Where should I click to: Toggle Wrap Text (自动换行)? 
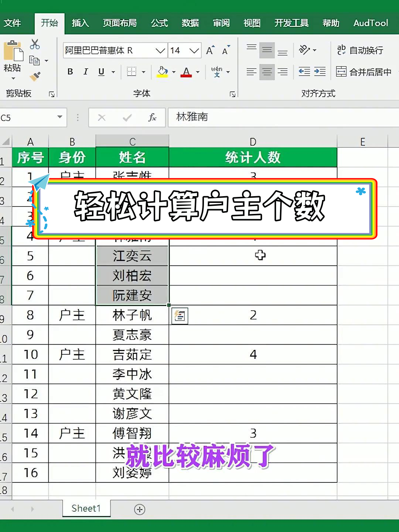[x=360, y=50]
